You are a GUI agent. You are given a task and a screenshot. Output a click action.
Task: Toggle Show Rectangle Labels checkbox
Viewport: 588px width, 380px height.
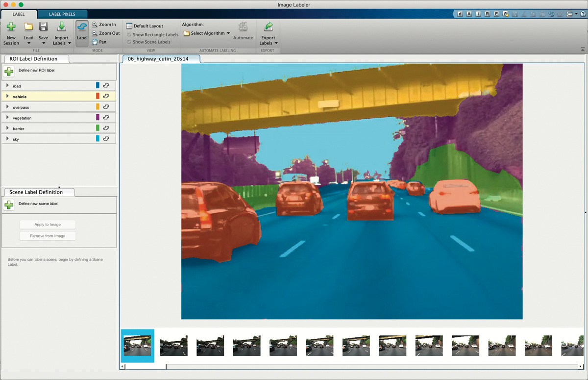(x=129, y=35)
